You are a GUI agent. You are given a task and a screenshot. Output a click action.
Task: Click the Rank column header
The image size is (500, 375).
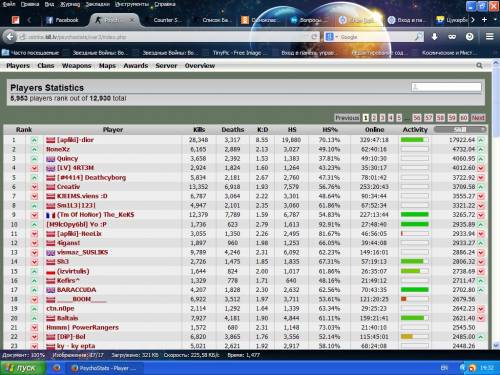(24, 130)
